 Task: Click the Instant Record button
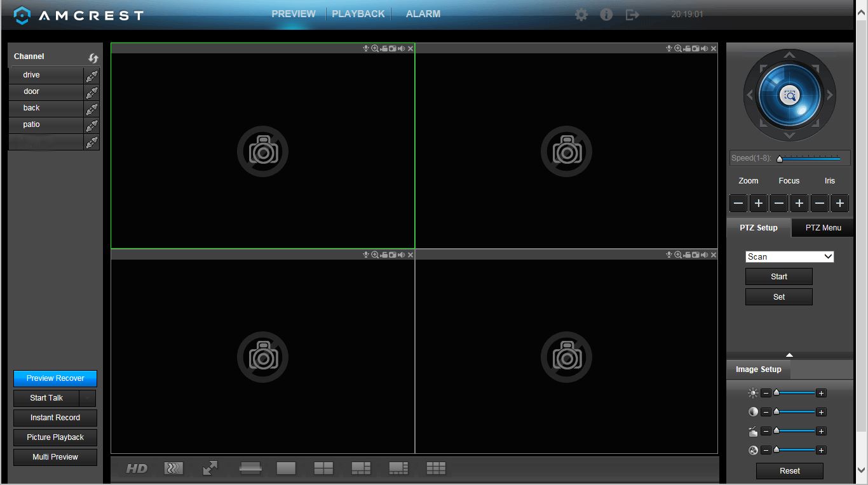pos(55,418)
